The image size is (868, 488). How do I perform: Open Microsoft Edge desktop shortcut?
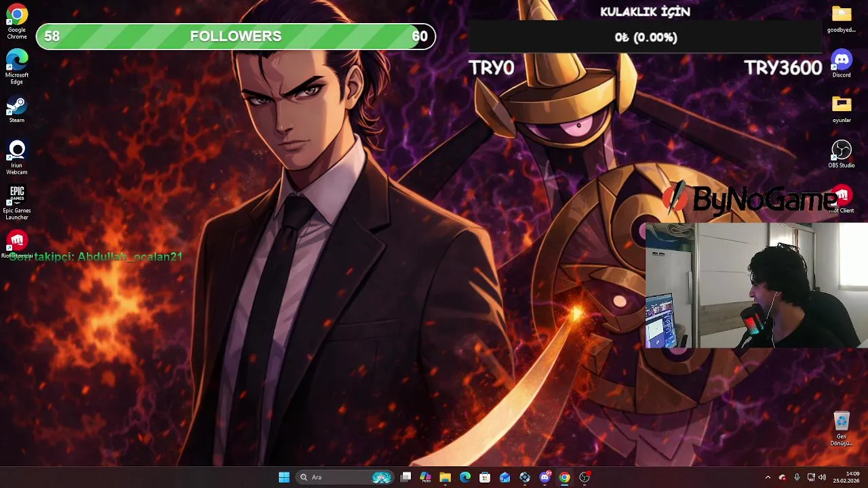(17, 67)
